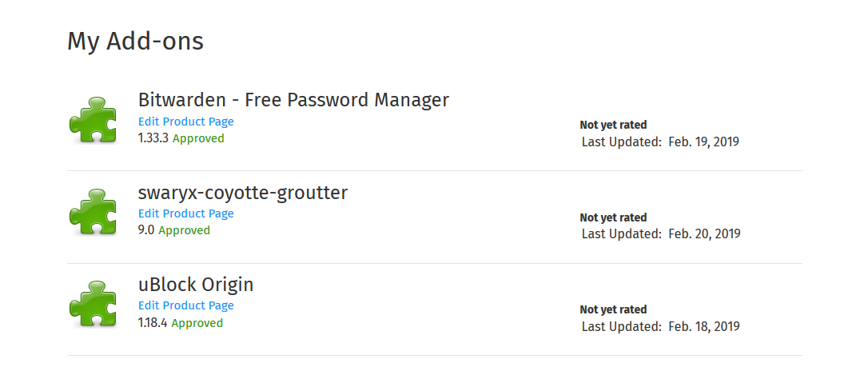Select version number 1.33.3
Image resolution: width=868 pixels, height=367 pixels.
(153, 138)
